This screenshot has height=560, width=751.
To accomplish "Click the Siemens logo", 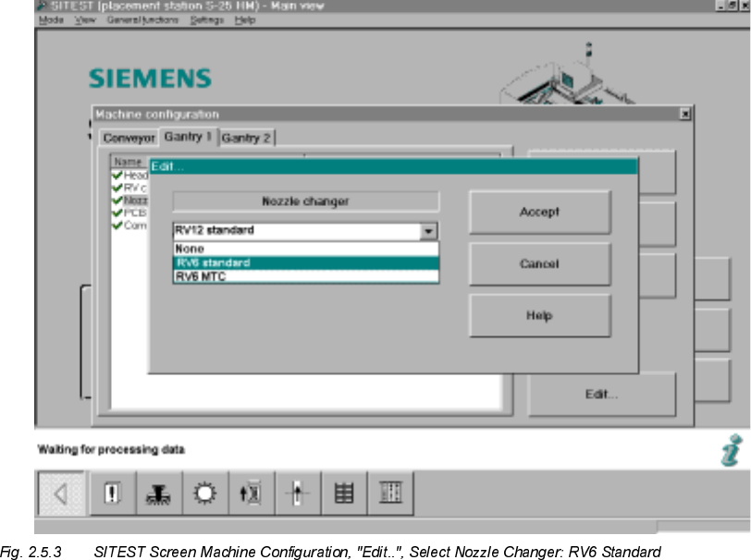I will coord(150,79).
